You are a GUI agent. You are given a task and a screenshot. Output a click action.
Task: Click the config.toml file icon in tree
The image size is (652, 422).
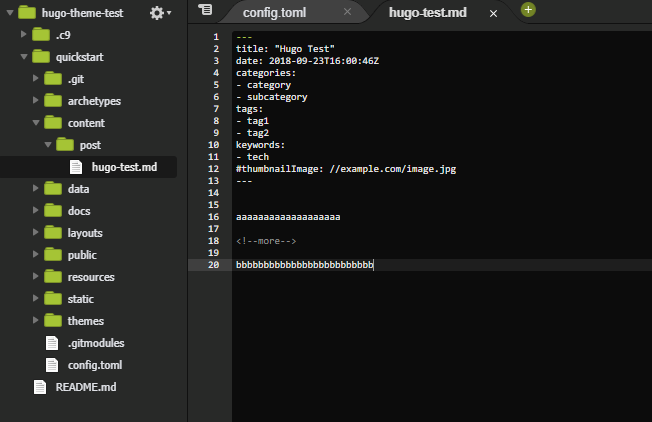click(x=52, y=365)
